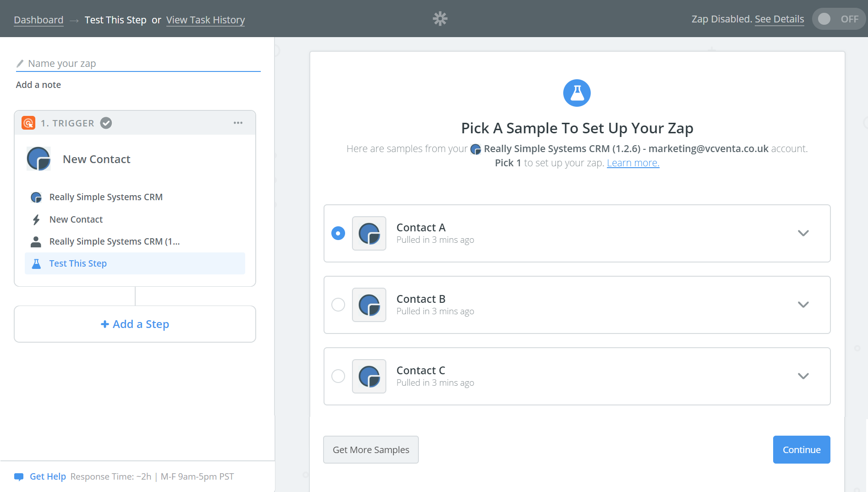The image size is (868, 492).
Task: Select the Contact A radio button
Action: point(338,233)
